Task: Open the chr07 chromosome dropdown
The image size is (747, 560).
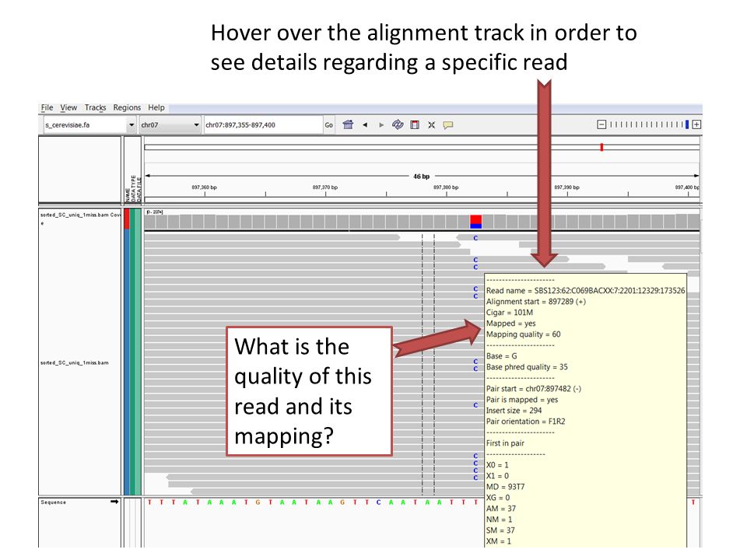Action: tap(170, 124)
